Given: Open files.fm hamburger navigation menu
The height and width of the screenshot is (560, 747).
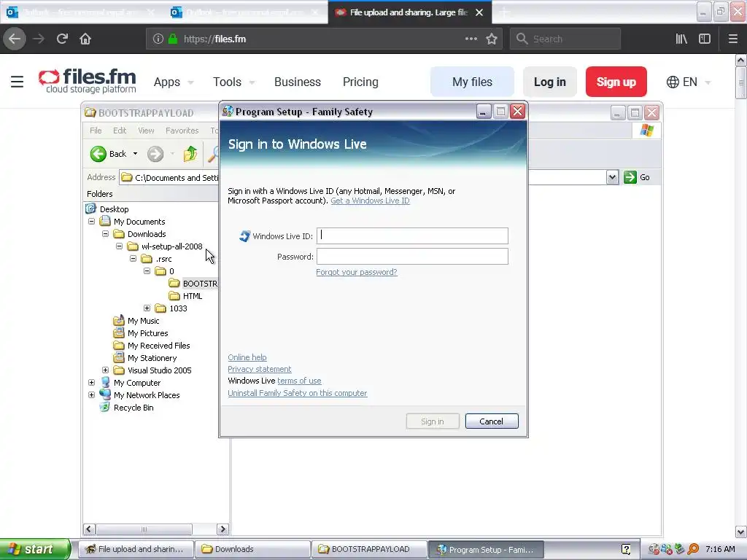Looking at the screenshot, I should pos(18,82).
